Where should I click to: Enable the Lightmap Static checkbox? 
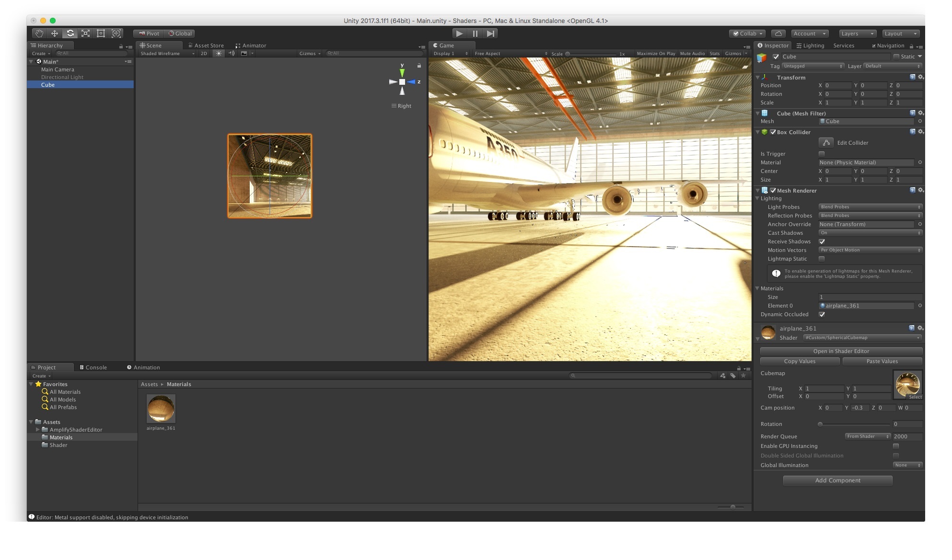(822, 259)
